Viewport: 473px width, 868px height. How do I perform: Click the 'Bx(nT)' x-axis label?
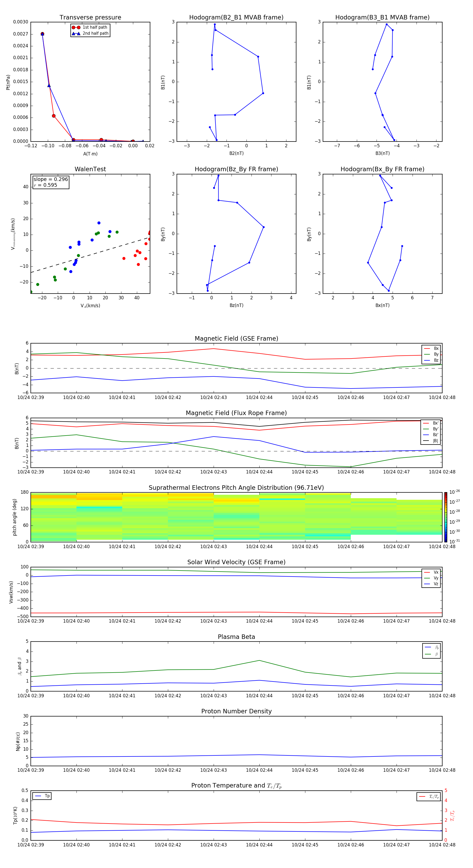382,305
